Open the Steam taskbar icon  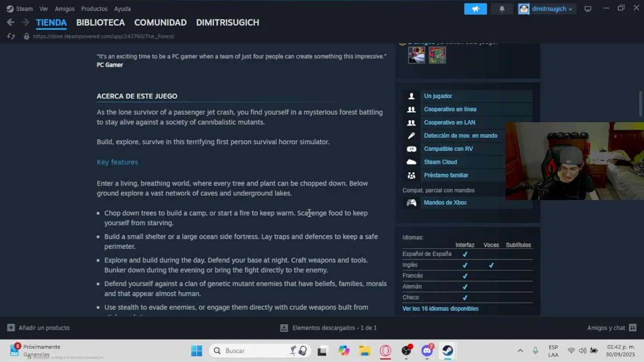point(448,351)
